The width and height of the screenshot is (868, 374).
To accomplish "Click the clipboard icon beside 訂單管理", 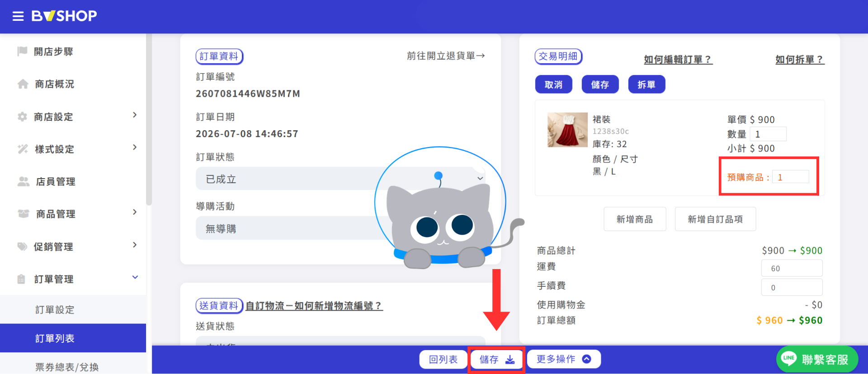I will point(21,279).
